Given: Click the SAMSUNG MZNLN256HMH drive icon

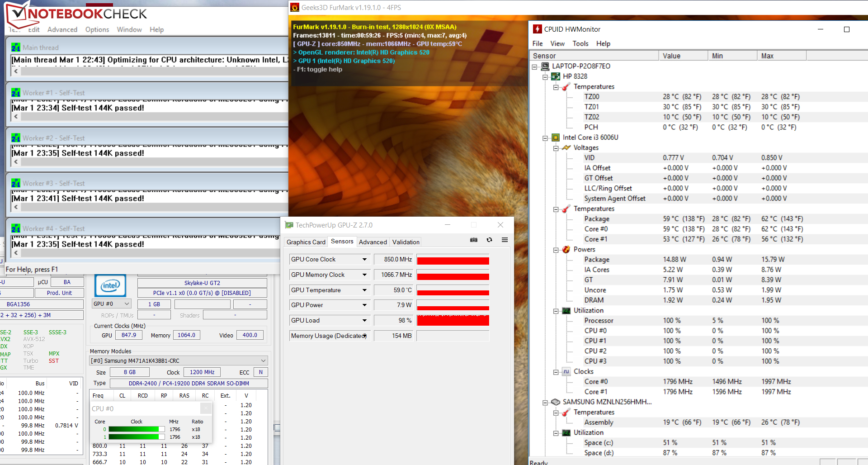Looking at the screenshot, I should tap(556, 402).
